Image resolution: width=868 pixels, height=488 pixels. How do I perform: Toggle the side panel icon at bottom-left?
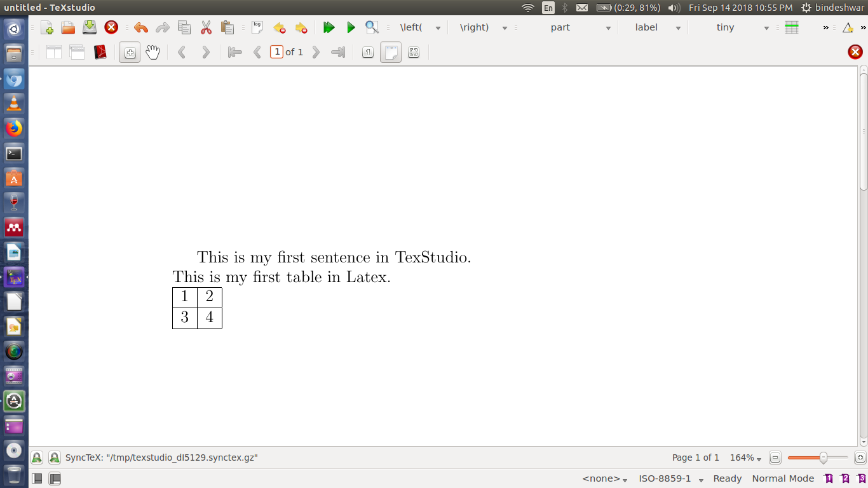click(x=37, y=478)
